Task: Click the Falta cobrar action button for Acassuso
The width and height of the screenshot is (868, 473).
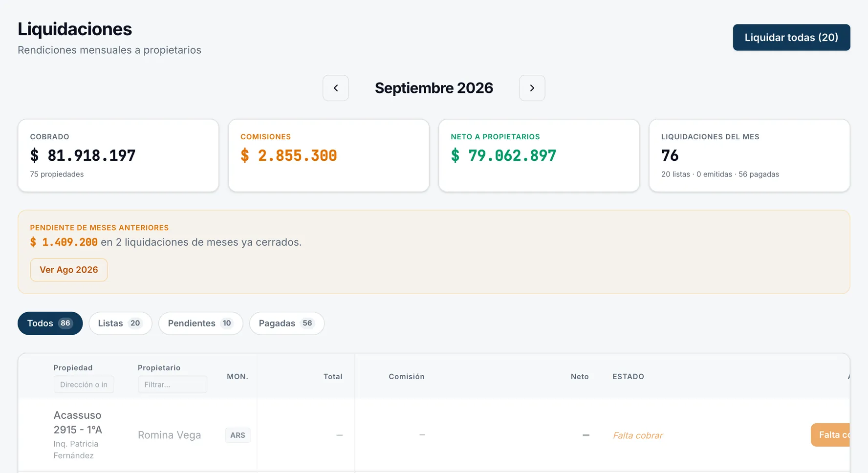Action: pos(830,435)
